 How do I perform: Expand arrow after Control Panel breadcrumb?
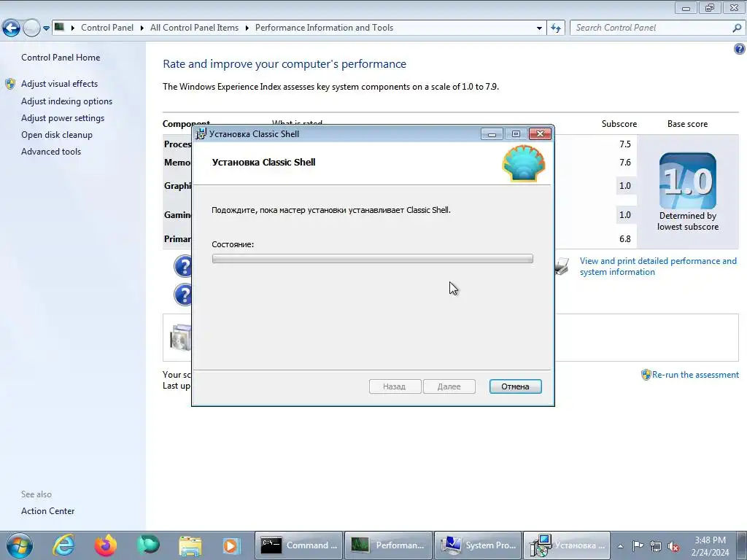[x=142, y=28]
